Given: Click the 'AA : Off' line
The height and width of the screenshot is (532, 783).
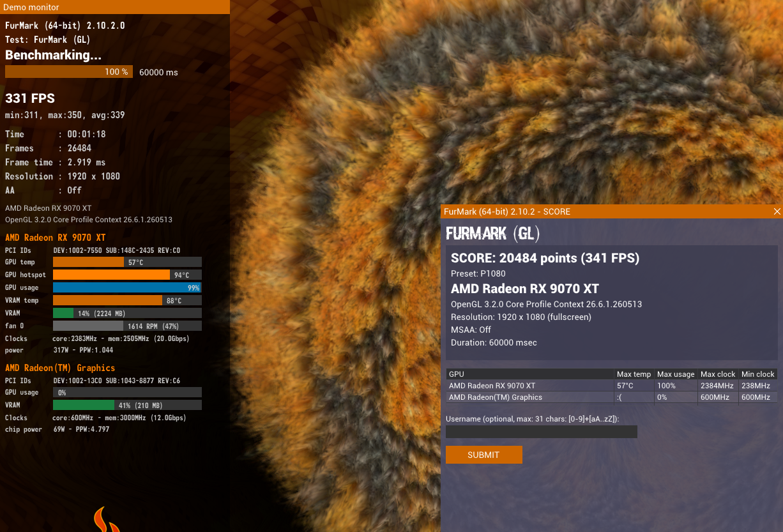Looking at the screenshot, I should (x=43, y=190).
